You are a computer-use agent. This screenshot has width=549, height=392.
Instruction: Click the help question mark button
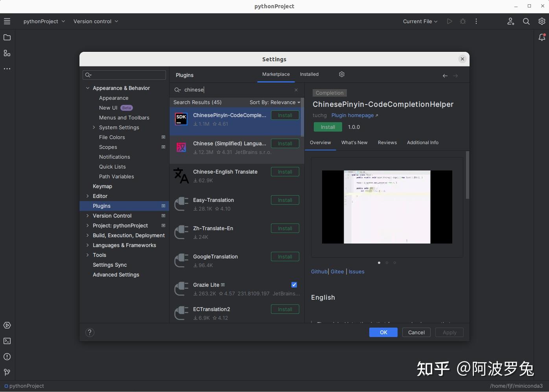[90, 332]
